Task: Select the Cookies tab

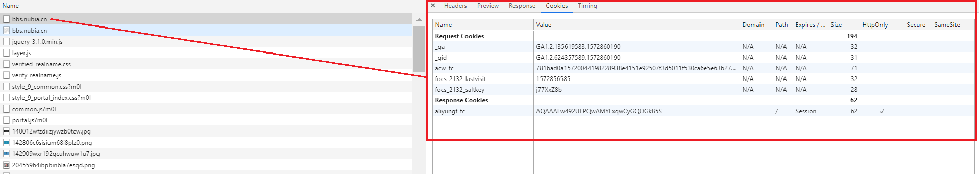Action: pyautogui.click(x=556, y=6)
